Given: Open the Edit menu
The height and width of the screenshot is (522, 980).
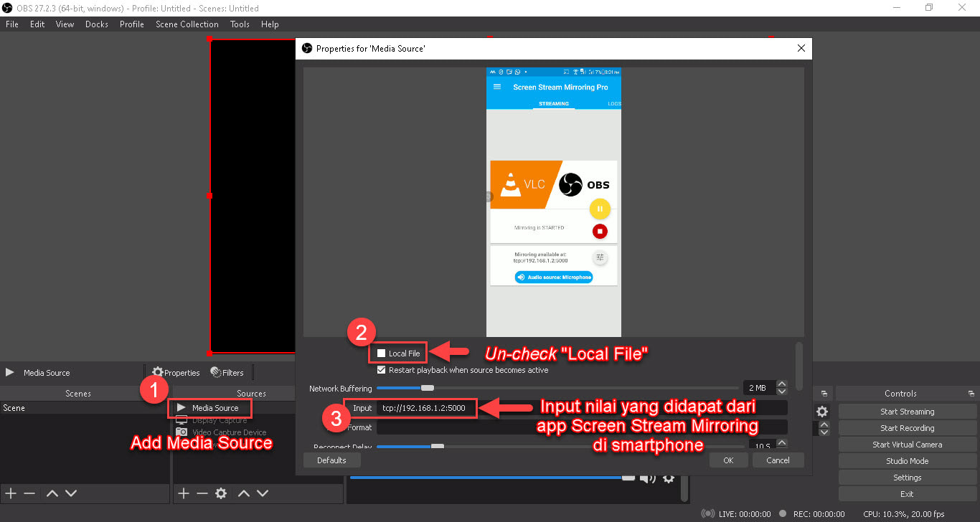Looking at the screenshot, I should click(x=37, y=24).
